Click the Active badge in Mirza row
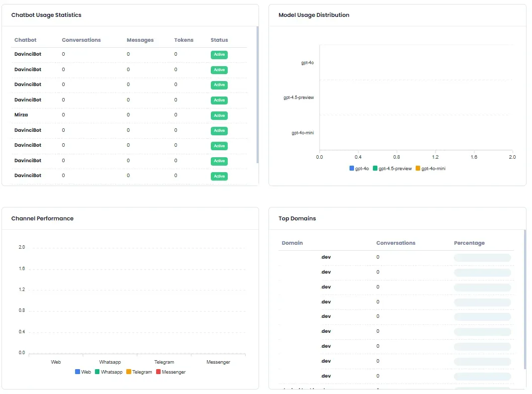Image resolution: width=532 pixels, height=394 pixels. click(219, 115)
